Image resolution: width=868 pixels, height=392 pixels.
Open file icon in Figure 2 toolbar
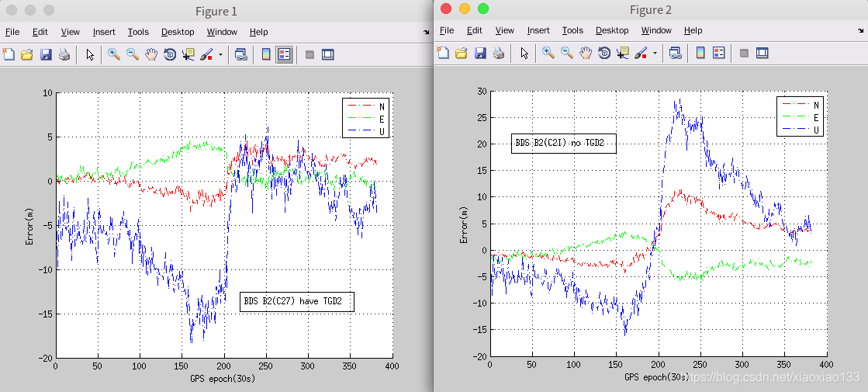tap(462, 53)
